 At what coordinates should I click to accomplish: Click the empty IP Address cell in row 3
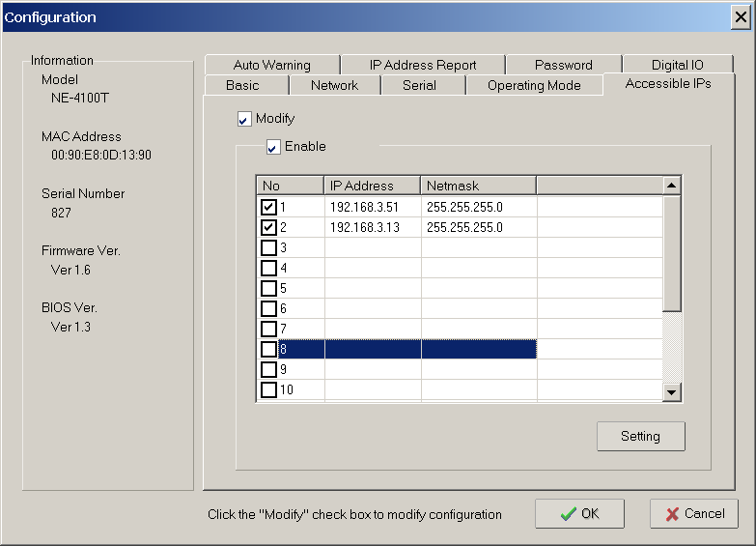coord(373,247)
